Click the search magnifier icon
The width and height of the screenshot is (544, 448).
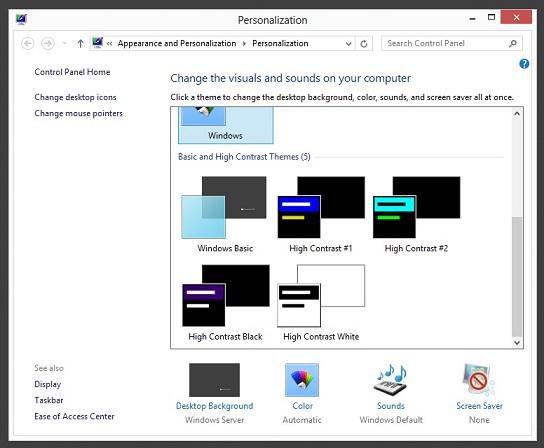click(x=513, y=44)
